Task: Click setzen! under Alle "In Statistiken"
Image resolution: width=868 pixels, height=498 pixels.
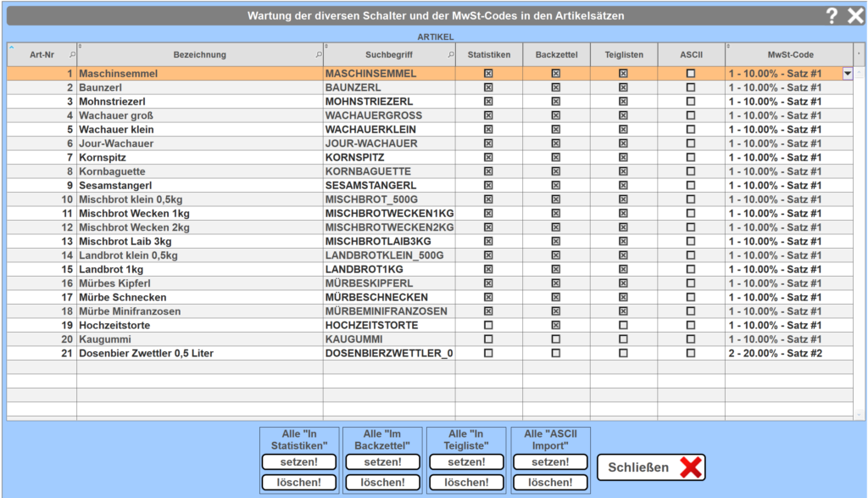Action: pos(298,462)
